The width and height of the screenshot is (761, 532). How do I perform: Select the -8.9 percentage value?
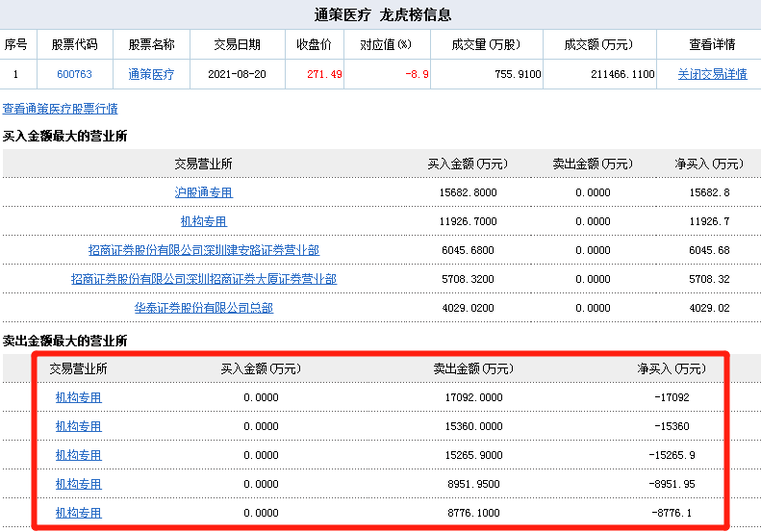pos(417,74)
